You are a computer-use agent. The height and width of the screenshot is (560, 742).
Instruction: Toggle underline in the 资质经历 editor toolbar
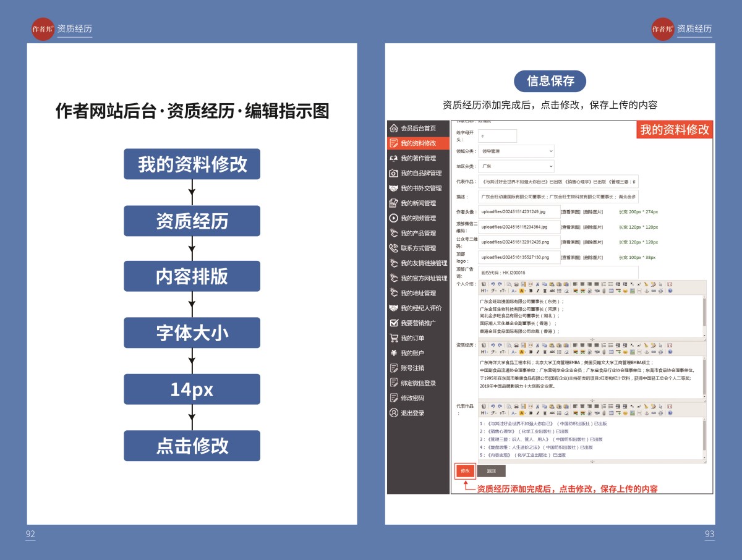coord(545,352)
